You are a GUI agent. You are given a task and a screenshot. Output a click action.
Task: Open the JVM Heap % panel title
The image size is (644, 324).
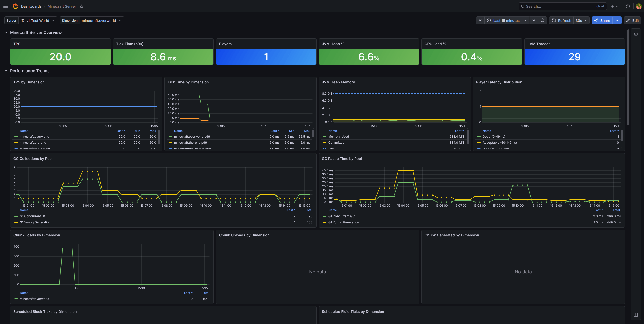coord(333,44)
